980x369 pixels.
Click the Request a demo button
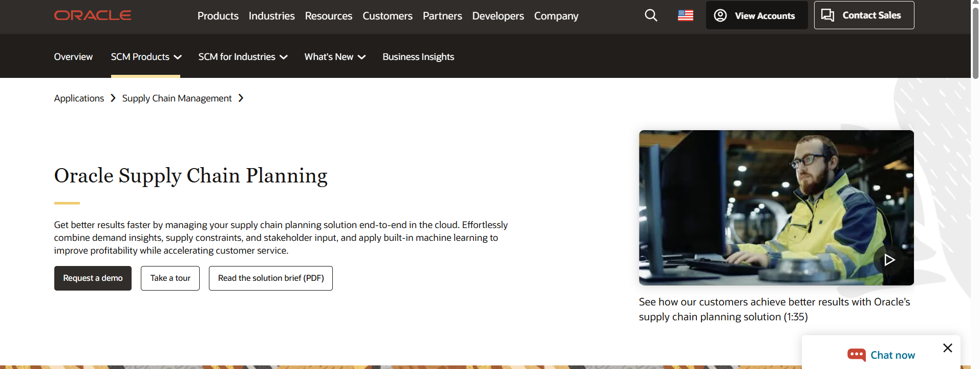tap(93, 278)
